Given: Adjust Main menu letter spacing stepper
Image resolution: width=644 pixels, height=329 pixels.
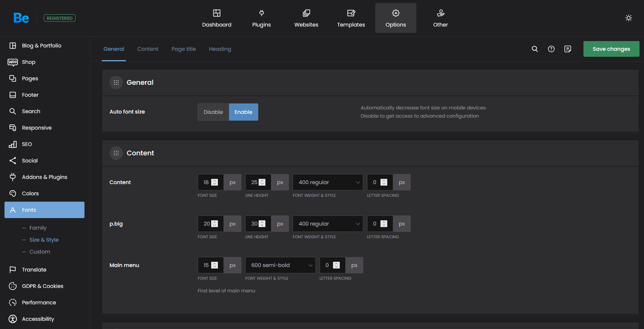Looking at the screenshot, I should (x=336, y=265).
